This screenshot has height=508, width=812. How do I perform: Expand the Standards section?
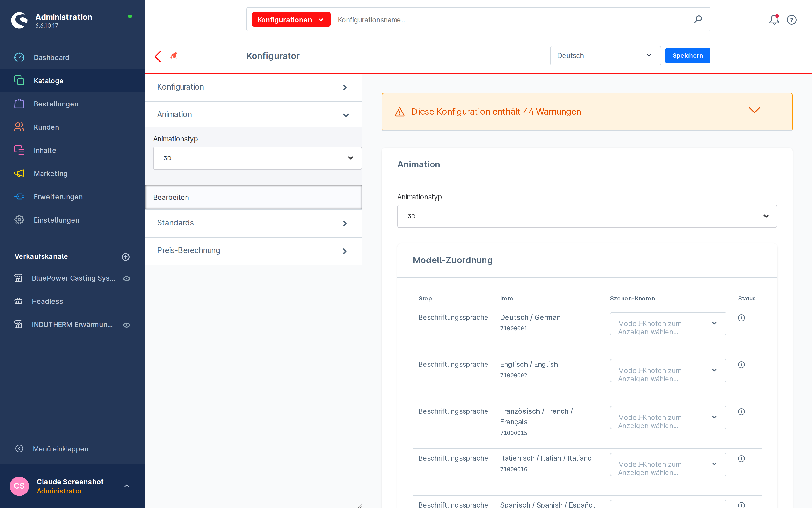point(253,223)
